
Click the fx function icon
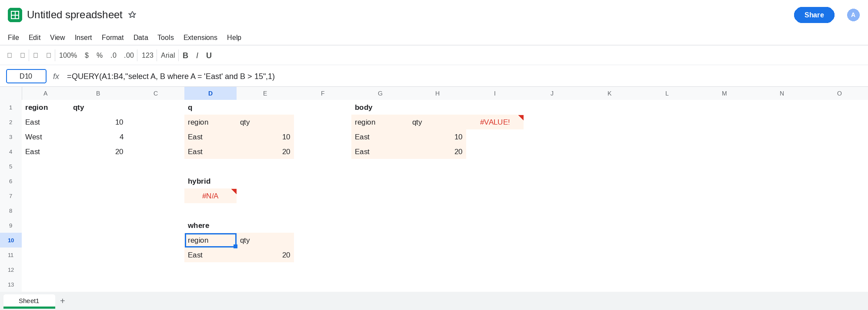point(56,76)
